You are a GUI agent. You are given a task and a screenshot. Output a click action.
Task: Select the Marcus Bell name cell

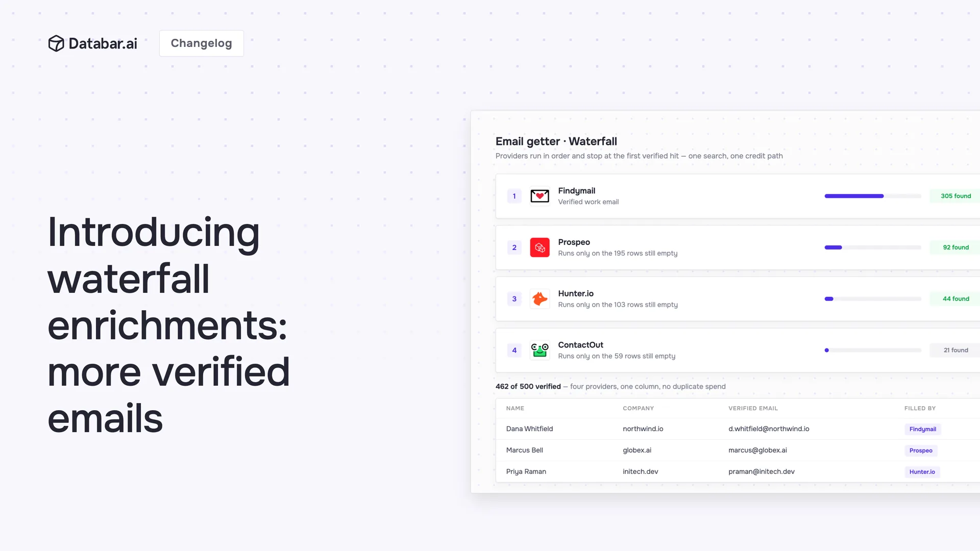pyautogui.click(x=524, y=450)
